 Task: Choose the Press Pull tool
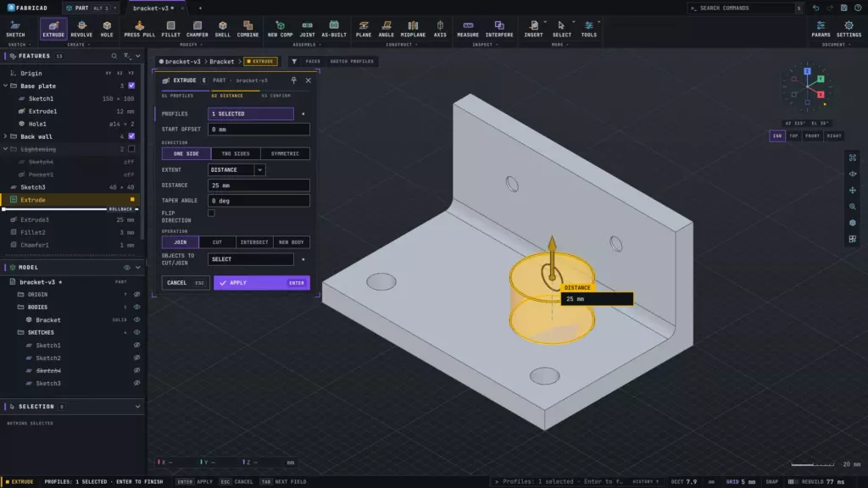coord(140,28)
